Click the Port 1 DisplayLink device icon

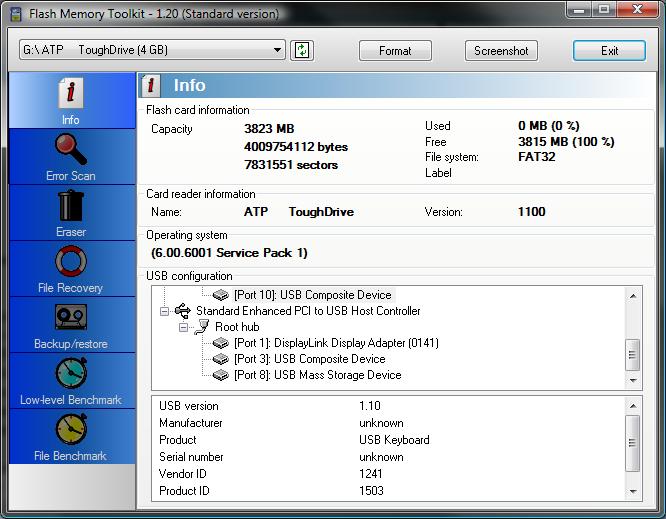click(x=220, y=343)
